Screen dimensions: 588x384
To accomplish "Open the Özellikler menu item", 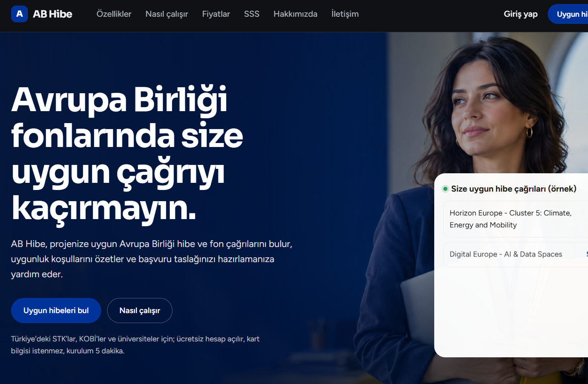I will (114, 14).
